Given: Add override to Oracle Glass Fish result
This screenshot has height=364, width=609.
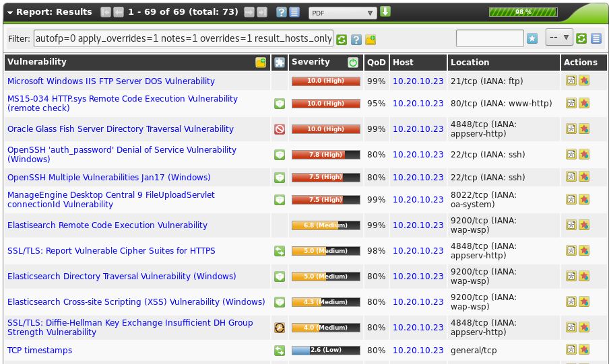Looking at the screenshot, I should pyautogui.click(x=584, y=129).
